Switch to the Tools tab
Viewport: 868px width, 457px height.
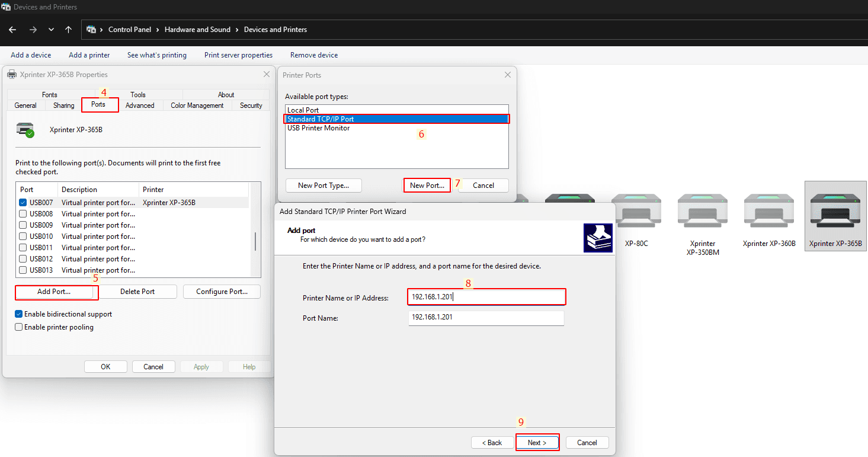138,95
